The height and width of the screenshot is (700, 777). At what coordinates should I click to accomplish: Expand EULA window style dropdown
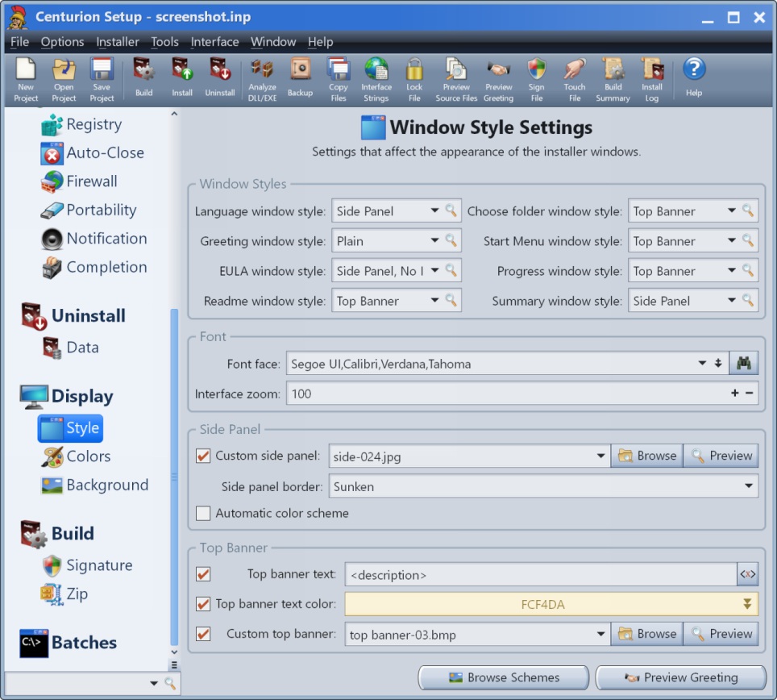[x=434, y=270]
